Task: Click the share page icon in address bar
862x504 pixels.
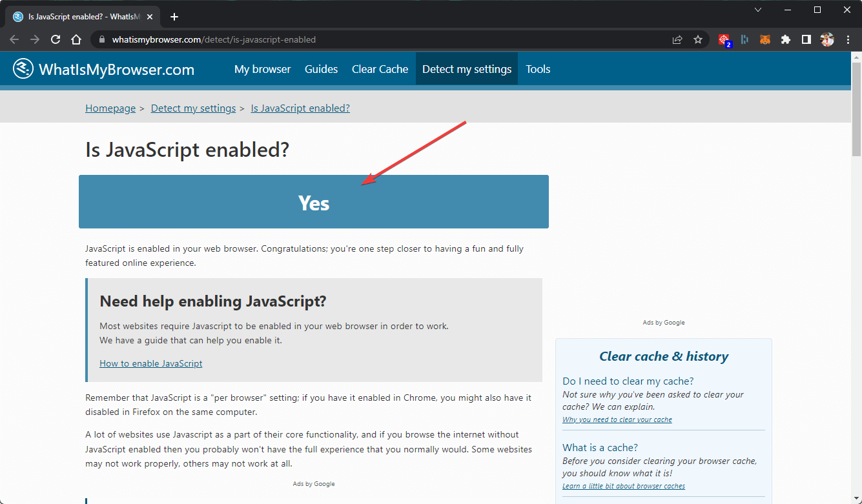Action: coord(677,39)
